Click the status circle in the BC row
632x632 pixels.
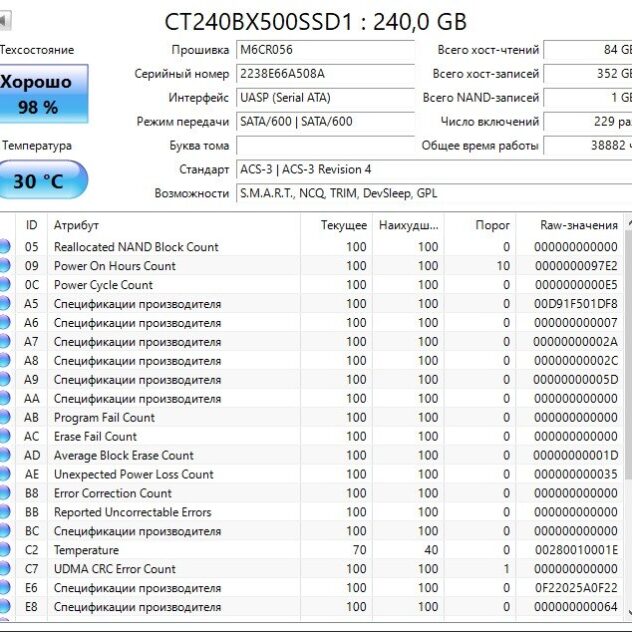click(4, 530)
